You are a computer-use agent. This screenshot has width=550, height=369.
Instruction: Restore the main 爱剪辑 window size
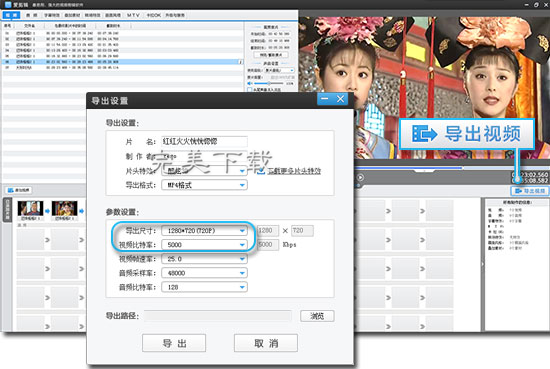pyautogui.click(x=536, y=5)
